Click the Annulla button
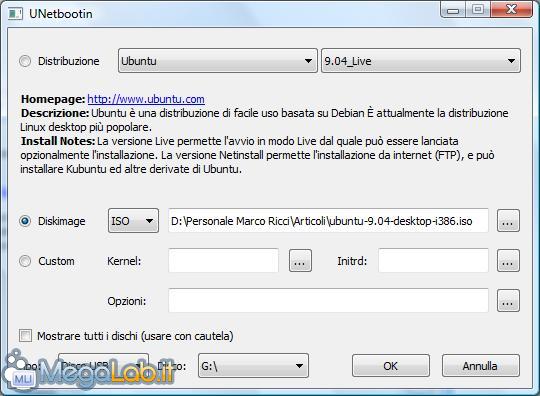Viewport: 540px width, 396px height. tap(481, 366)
